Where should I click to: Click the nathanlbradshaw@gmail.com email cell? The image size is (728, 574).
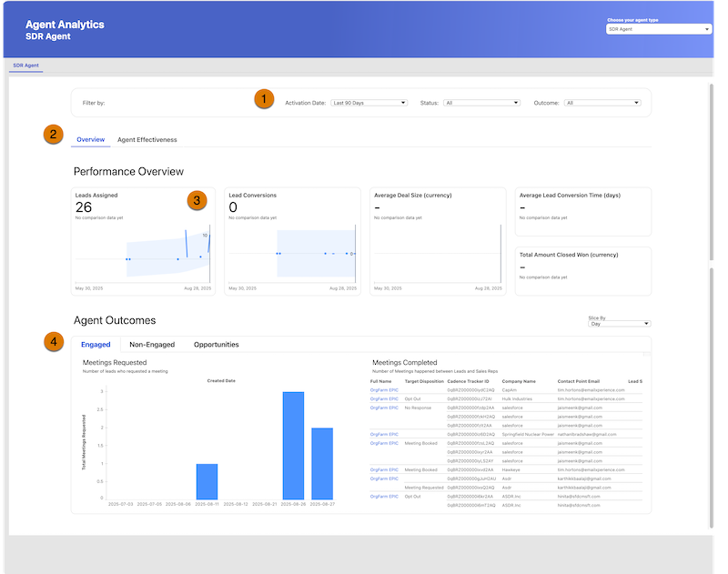pyautogui.click(x=587, y=434)
